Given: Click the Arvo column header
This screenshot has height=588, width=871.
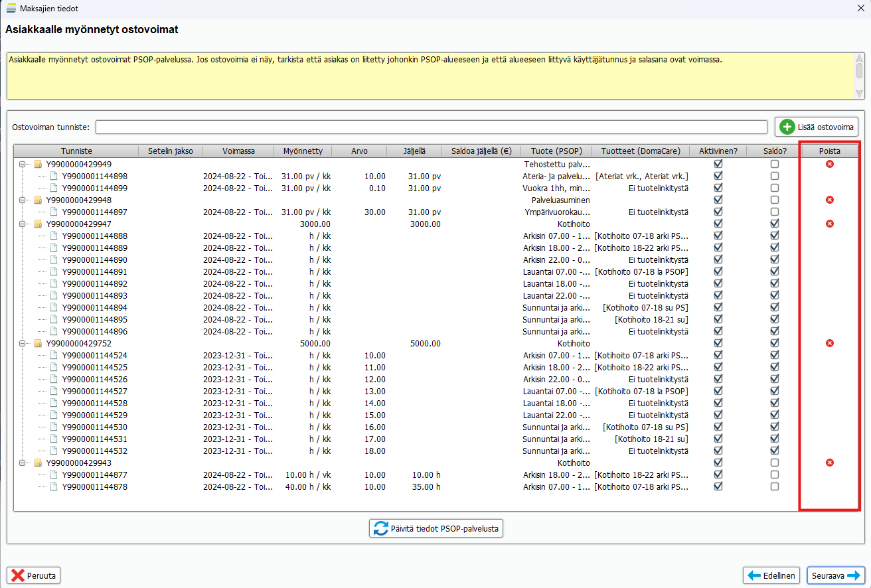Looking at the screenshot, I should (x=359, y=151).
